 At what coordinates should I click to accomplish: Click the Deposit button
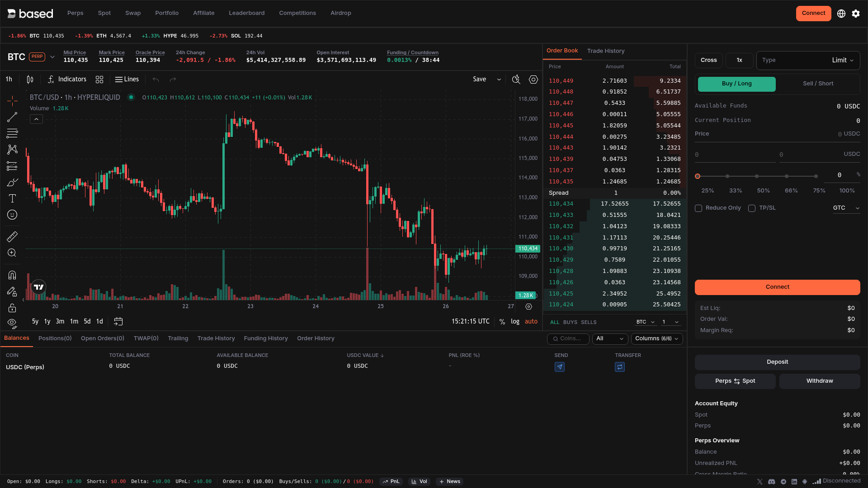tap(777, 362)
